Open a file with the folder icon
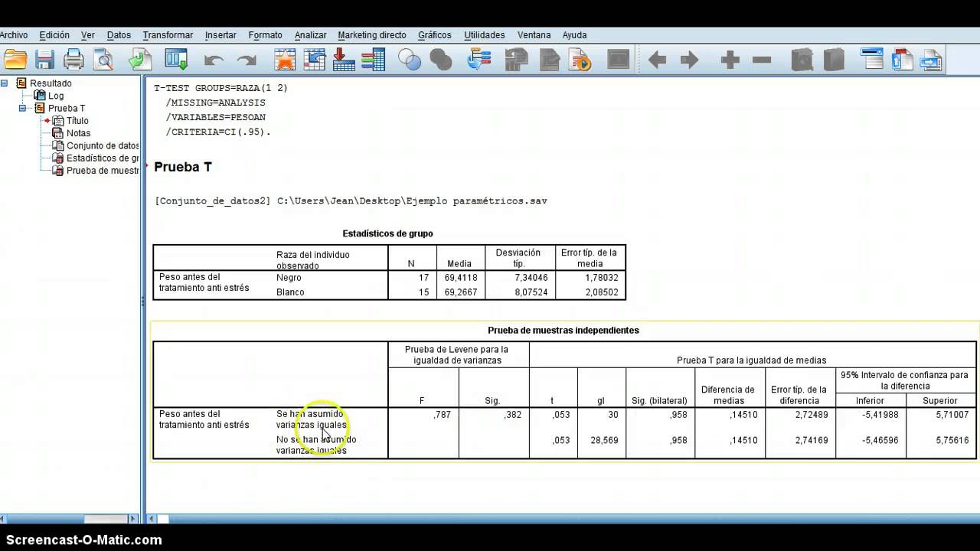The height and width of the screenshot is (551, 980). [15, 59]
